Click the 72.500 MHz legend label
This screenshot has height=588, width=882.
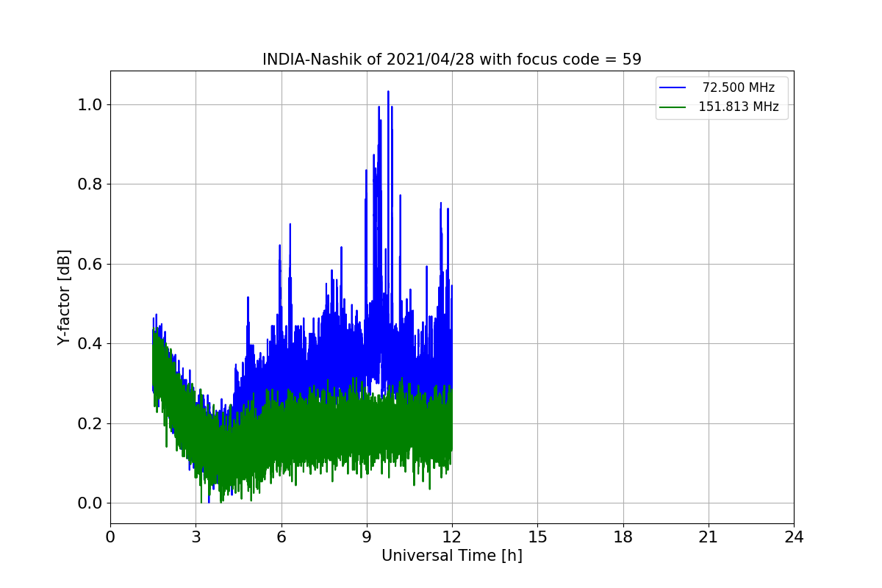click(739, 87)
